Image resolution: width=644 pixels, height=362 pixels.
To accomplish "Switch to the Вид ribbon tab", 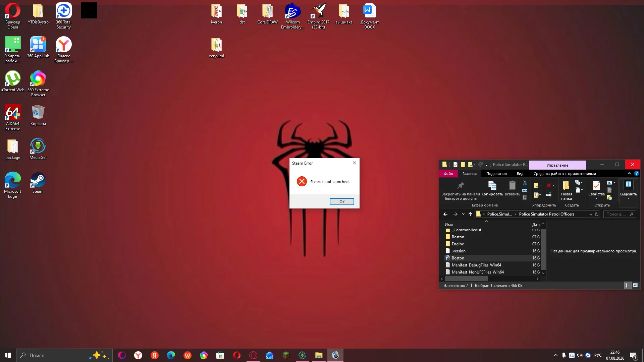I will (520, 174).
